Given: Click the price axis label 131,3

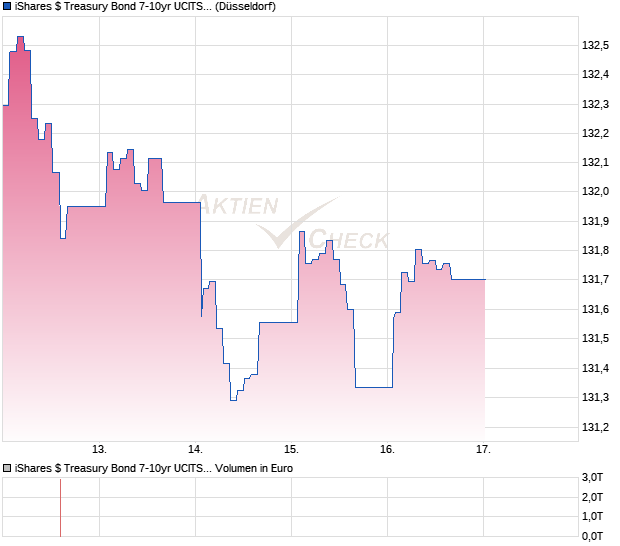Looking at the screenshot, I should pos(595,397).
